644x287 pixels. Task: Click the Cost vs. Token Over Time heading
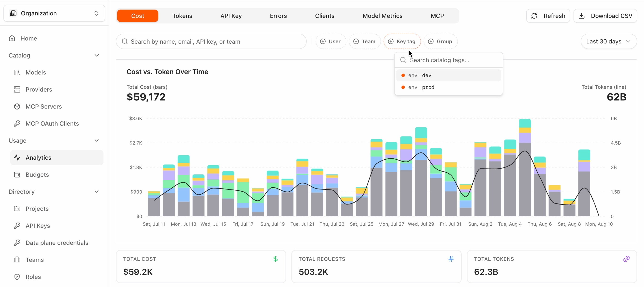pyautogui.click(x=167, y=72)
